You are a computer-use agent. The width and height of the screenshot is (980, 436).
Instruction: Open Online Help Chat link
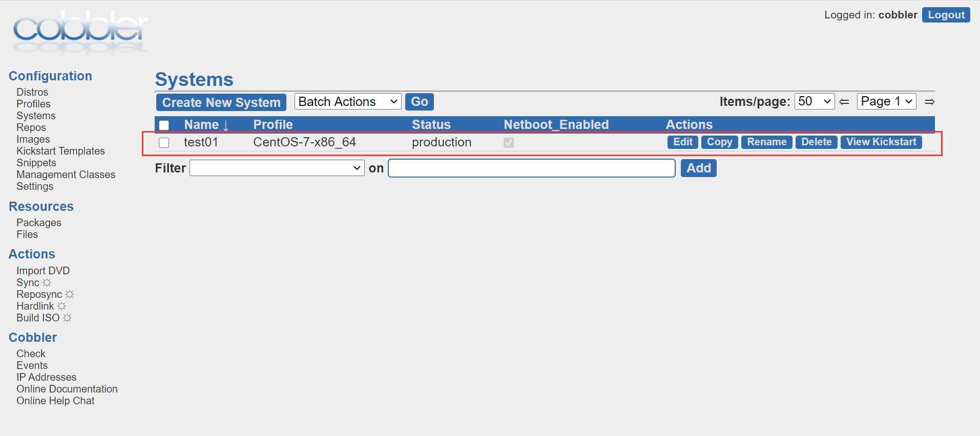tap(55, 401)
